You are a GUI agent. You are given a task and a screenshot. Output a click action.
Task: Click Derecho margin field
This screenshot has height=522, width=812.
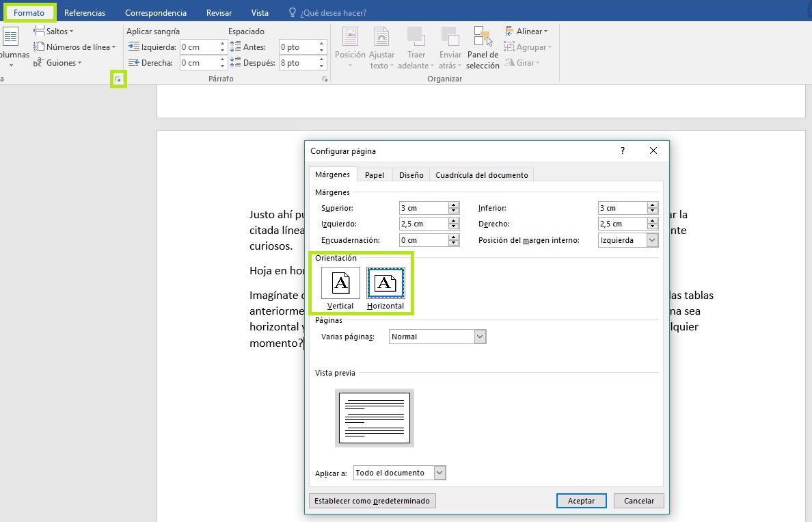(623, 224)
